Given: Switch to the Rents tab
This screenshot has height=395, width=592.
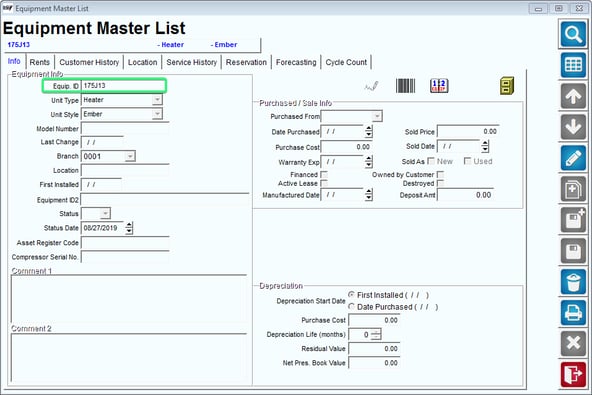Looking at the screenshot, I should click(40, 62).
